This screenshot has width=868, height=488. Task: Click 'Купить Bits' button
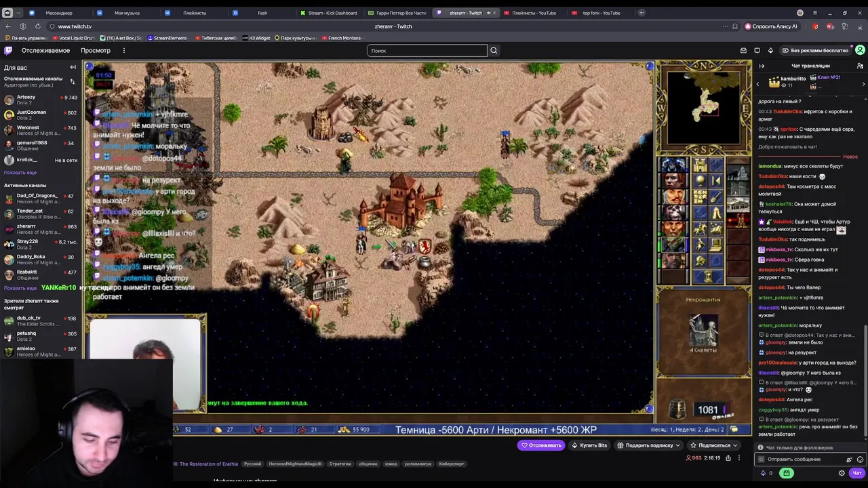[x=589, y=445]
